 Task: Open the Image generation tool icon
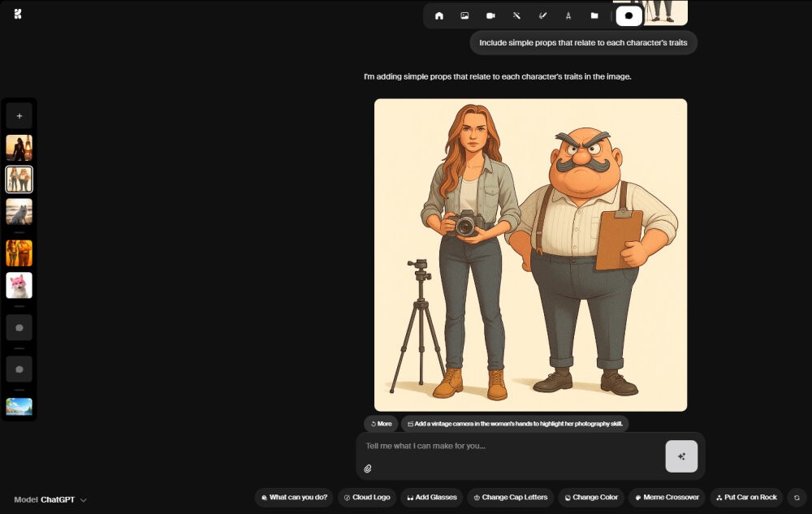tap(464, 15)
